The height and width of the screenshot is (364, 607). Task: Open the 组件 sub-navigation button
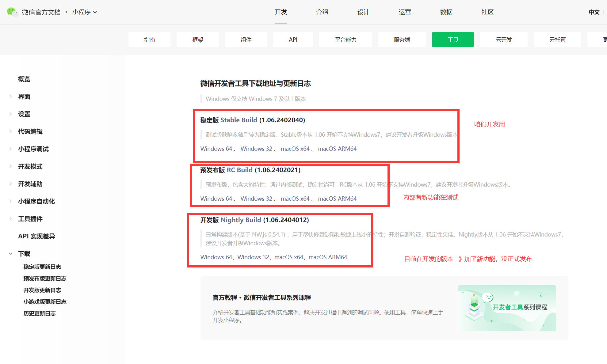click(x=246, y=40)
